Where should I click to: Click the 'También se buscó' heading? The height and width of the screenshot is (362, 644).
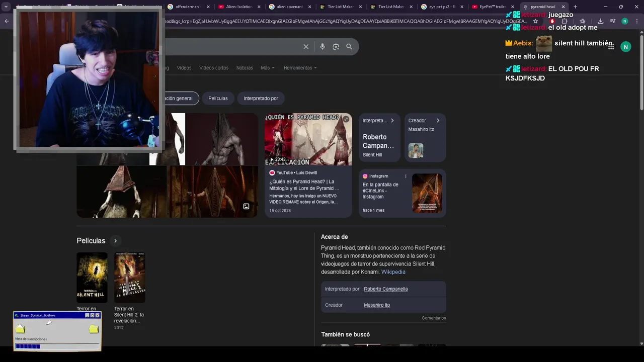(x=346, y=334)
